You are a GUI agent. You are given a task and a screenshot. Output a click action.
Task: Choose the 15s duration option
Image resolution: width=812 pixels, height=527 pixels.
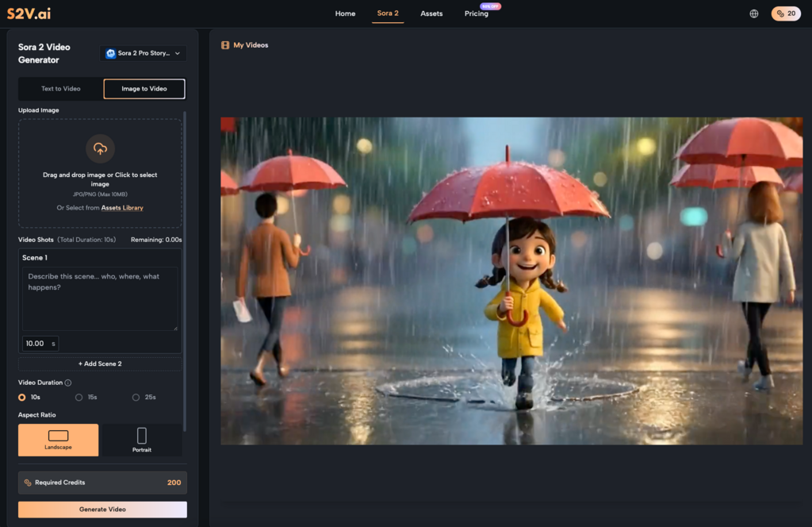(79, 397)
